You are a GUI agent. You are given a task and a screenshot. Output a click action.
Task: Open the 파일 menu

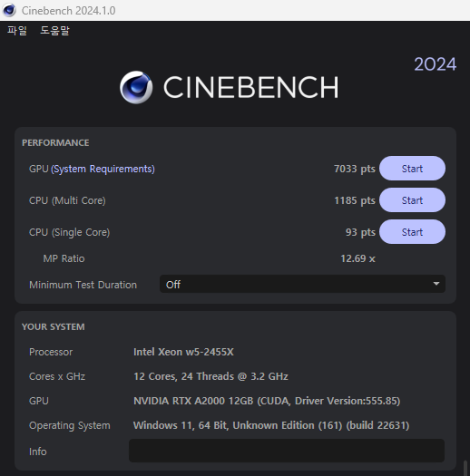(17, 30)
